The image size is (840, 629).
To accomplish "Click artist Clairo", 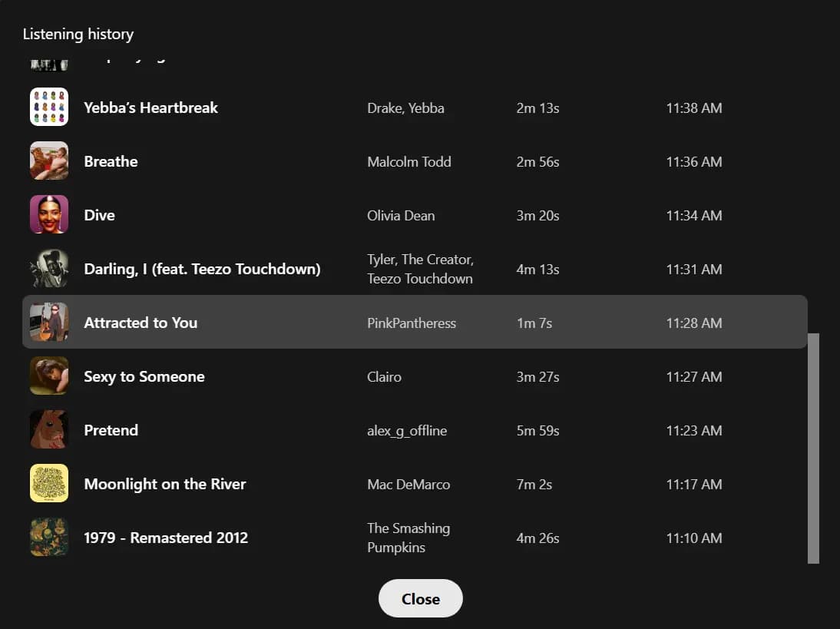I will [384, 376].
